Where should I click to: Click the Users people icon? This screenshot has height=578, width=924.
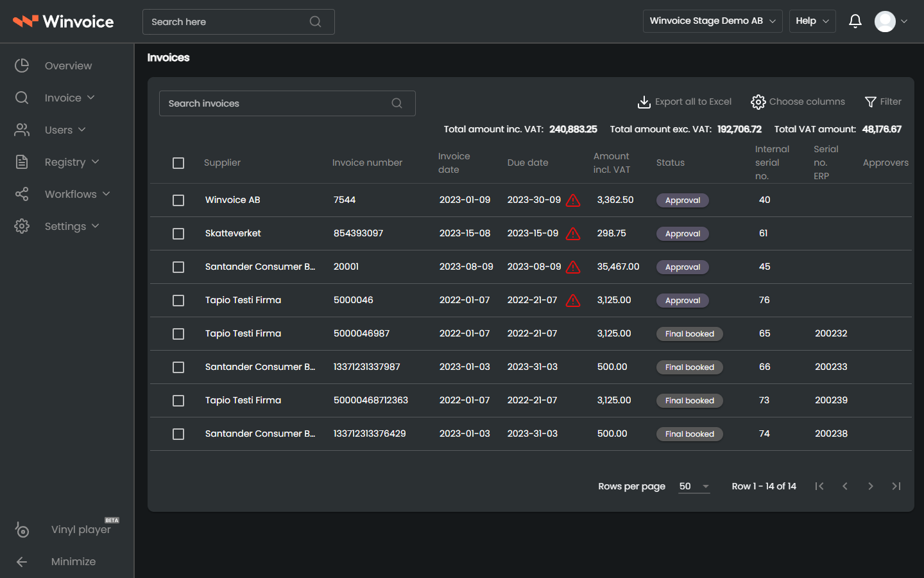click(x=22, y=130)
